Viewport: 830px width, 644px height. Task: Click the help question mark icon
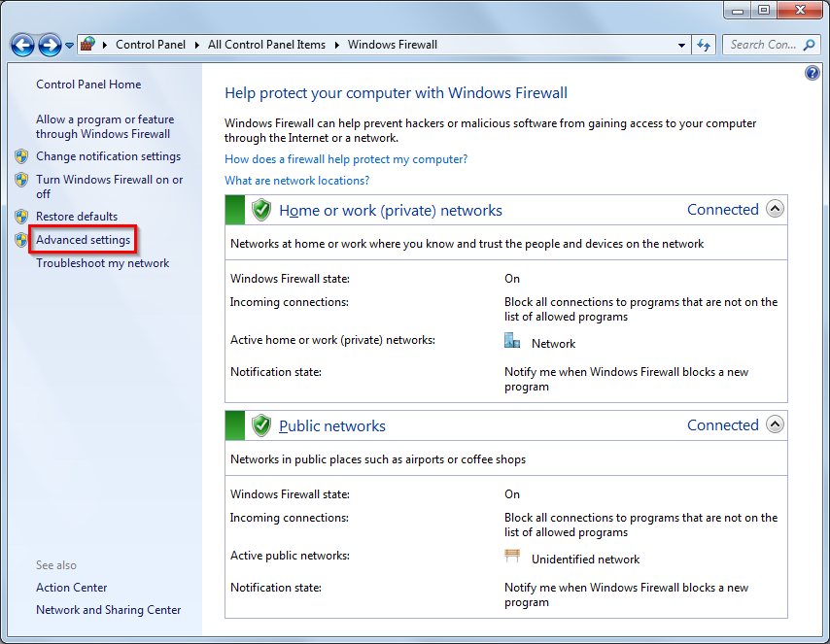tap(813, 74)
